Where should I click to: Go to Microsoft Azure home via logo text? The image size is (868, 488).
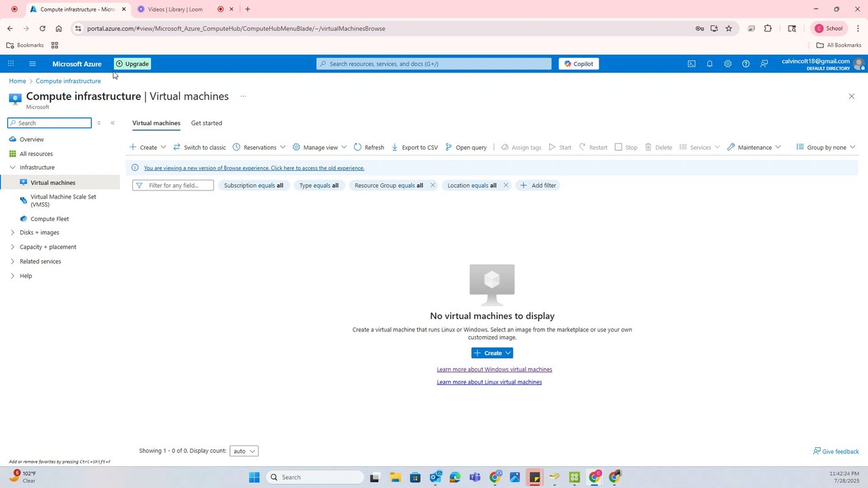(77, 64)
